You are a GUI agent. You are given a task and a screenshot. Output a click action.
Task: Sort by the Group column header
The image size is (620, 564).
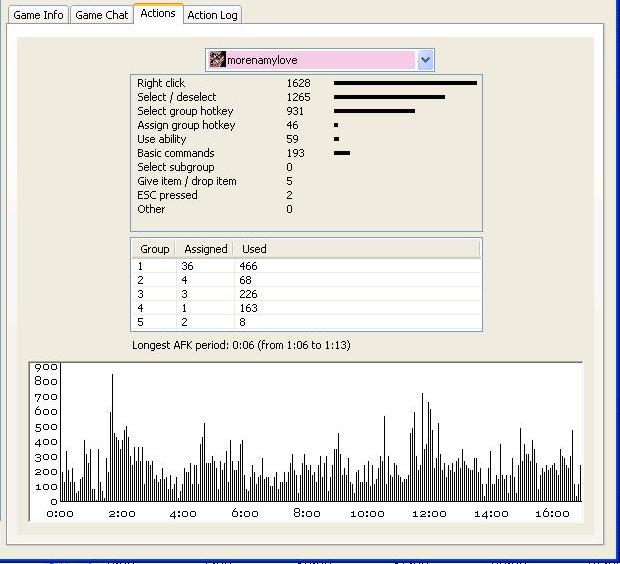pyautogui.click(x=154, y=249)
